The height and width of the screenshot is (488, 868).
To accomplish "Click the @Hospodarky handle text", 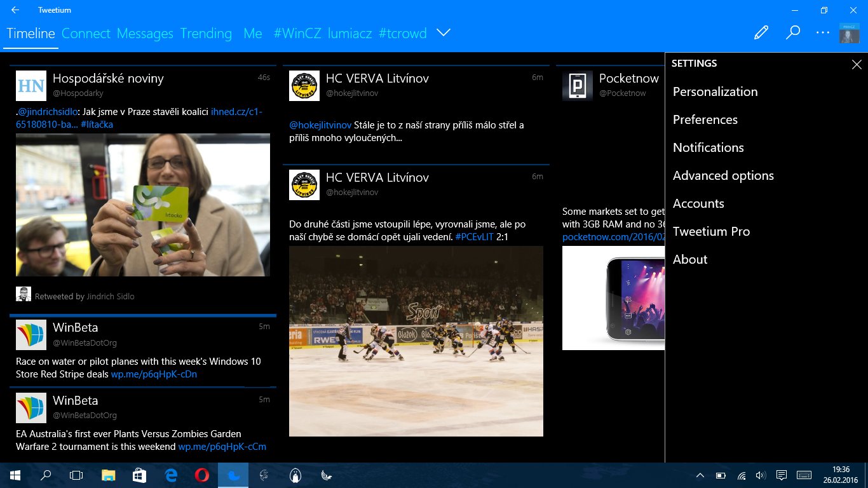I will pyautogui.click(x=78, y=93).
